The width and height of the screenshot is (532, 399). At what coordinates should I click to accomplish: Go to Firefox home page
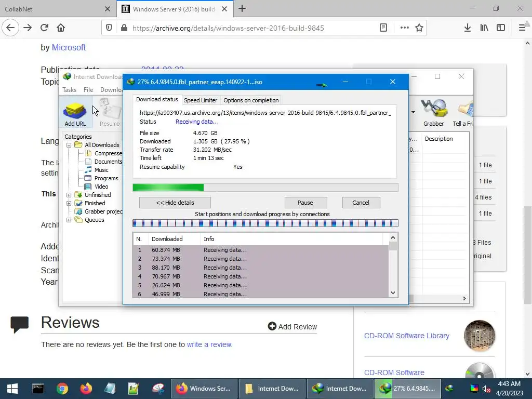[61, 28]
